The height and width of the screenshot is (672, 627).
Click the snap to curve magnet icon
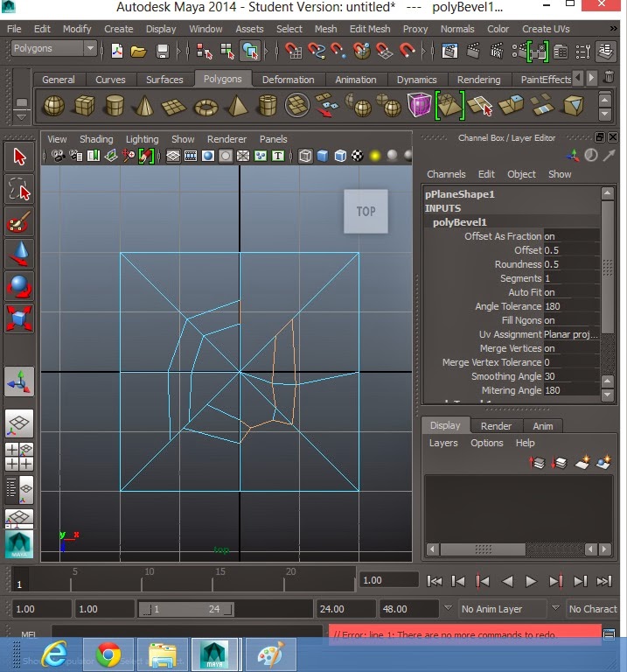[316, 51]
